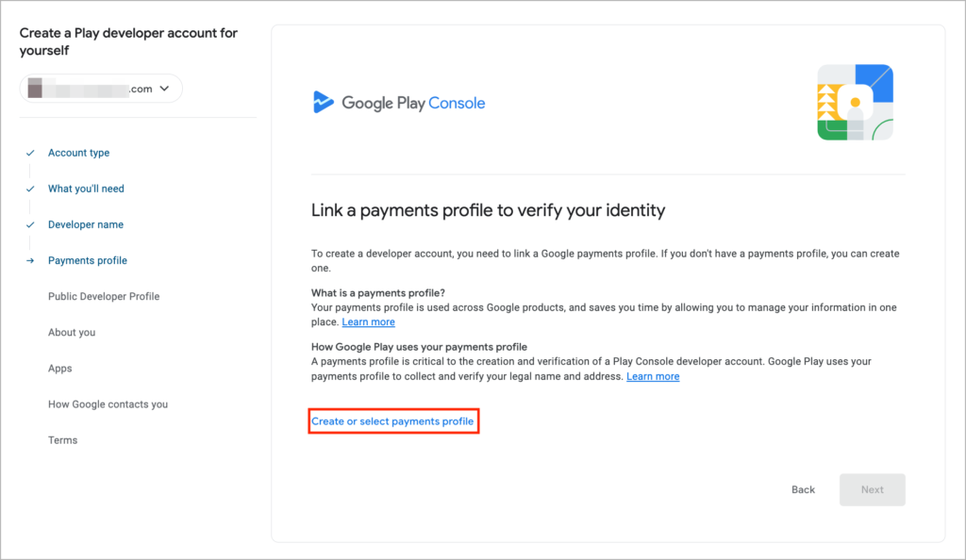This screenshot has height=560, width=966.
Task: Click the checkmark beside What you'll need
Action: (30, 189)
